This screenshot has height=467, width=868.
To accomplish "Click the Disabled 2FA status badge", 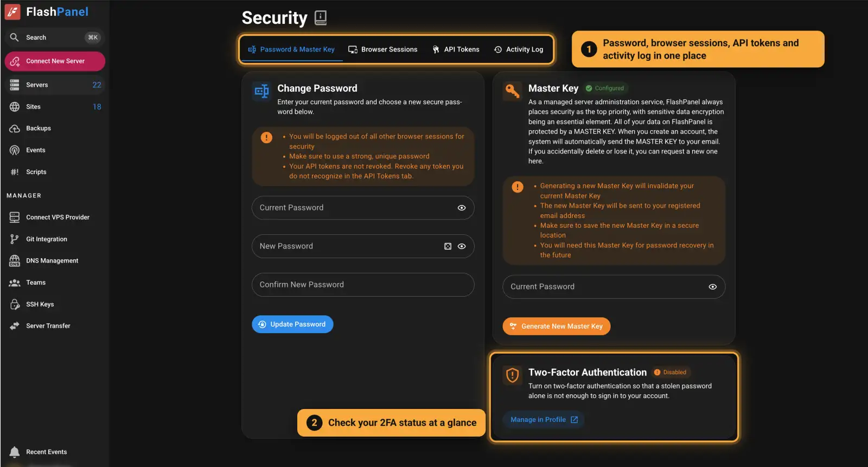I will (x=670, y=373).
